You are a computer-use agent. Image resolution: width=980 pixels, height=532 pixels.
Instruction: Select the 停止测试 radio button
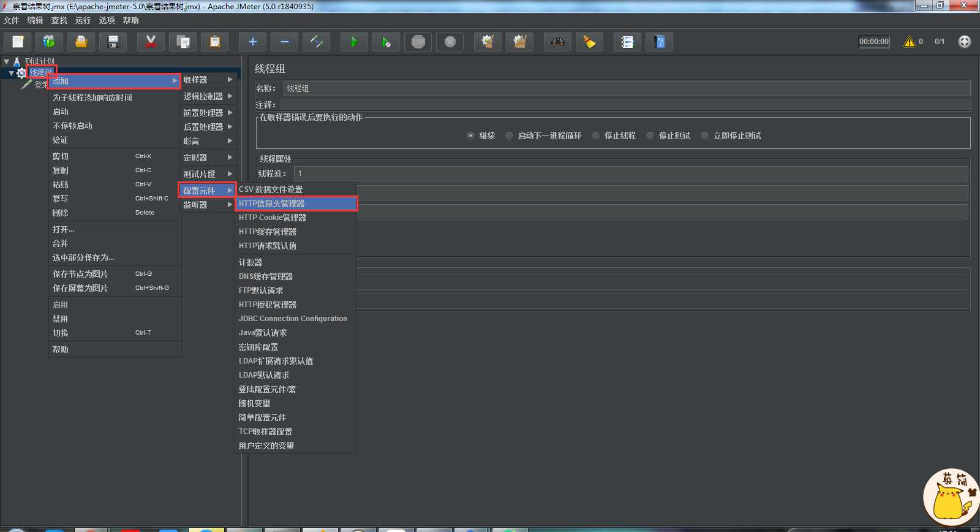click(650, 135)
